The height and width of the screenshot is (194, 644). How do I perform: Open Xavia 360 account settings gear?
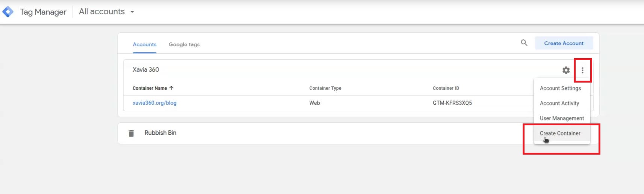click(566, 70)
